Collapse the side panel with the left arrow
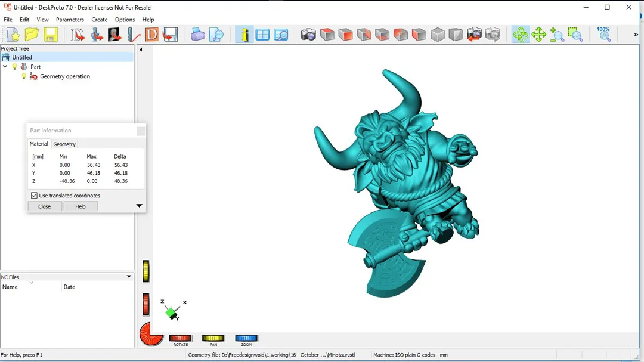This screenshot has height=362, width=644. (141, 49)
